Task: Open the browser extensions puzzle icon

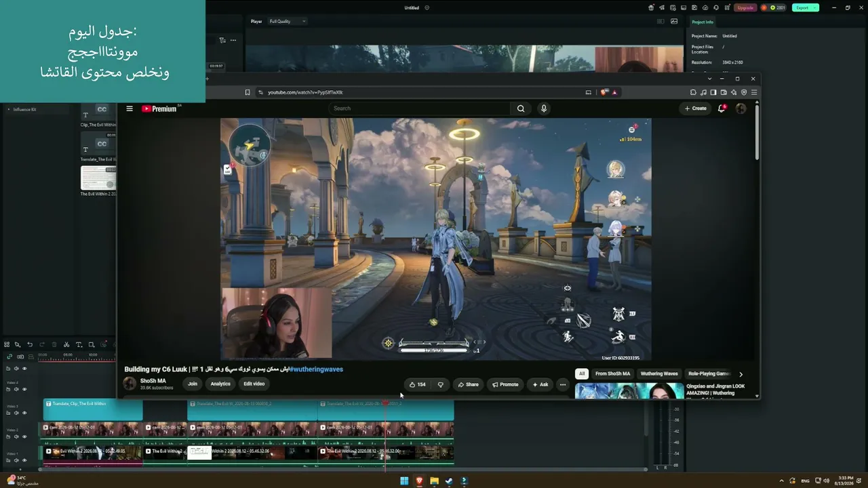Action: tap(693, 92)
